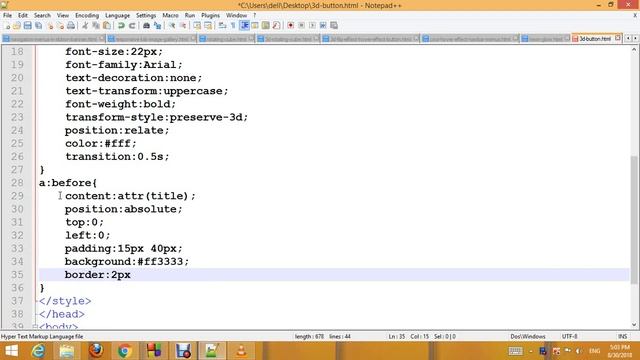Toggle INS mode in the status bar

(x=622, y=336)
